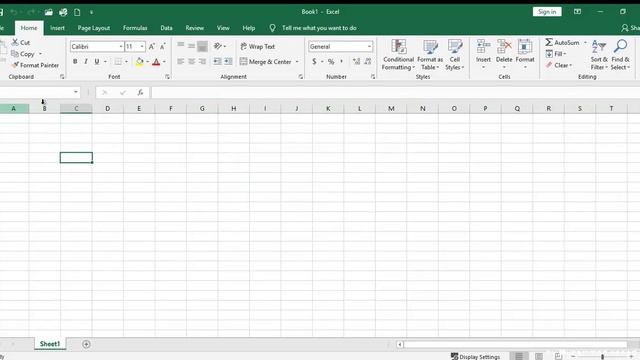Screen dimensions: 640x360
Task: Open the General number format dropdown
Action: (369, 47)
